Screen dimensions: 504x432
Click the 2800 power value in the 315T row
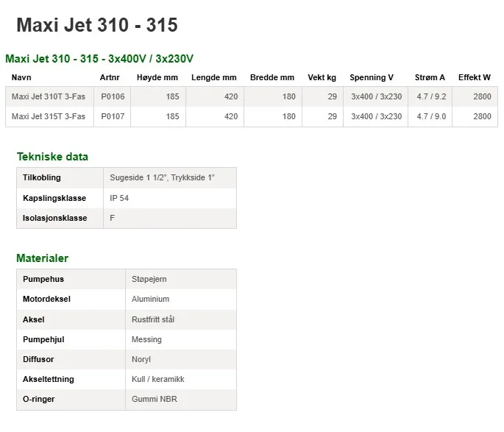[x=482, y=116]
